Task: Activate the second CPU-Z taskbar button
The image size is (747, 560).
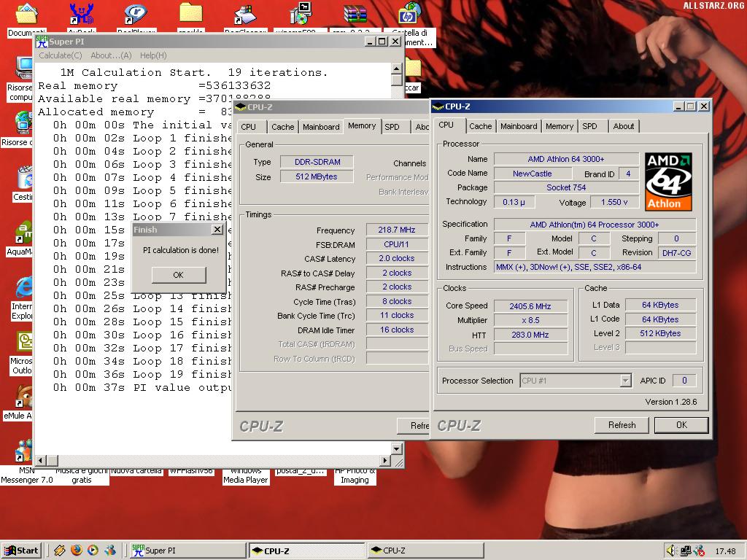Action: click(426, 551)
